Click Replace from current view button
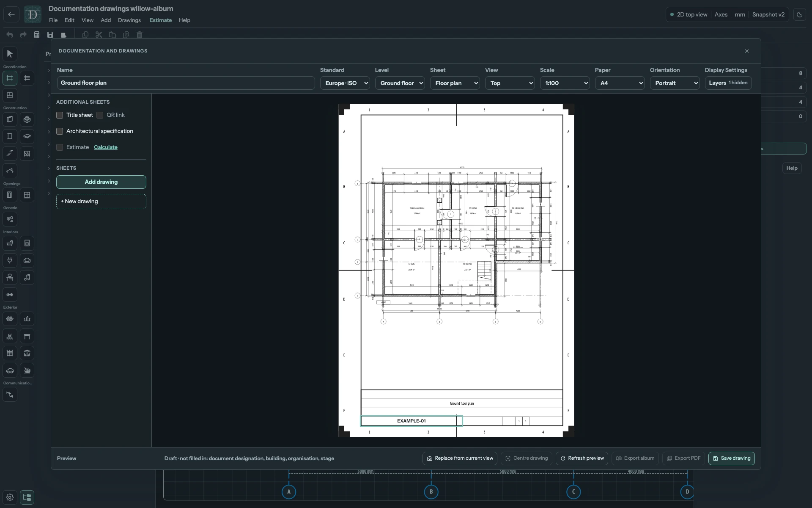 pyautogui.click(x=460, y=458)
